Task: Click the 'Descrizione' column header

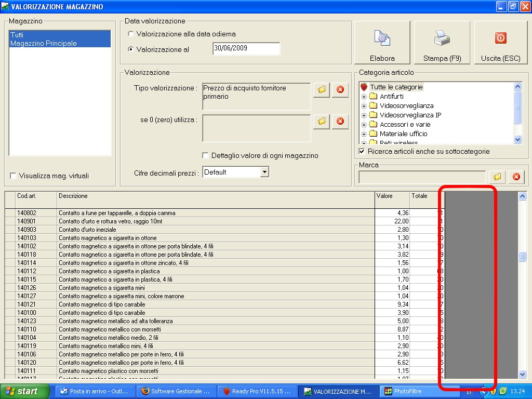Action: coord(216,200)
